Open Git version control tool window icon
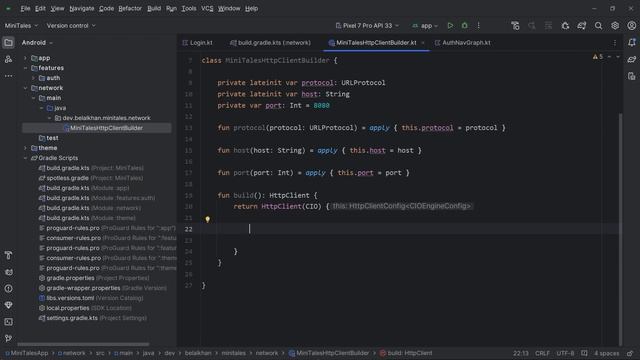 8,338
